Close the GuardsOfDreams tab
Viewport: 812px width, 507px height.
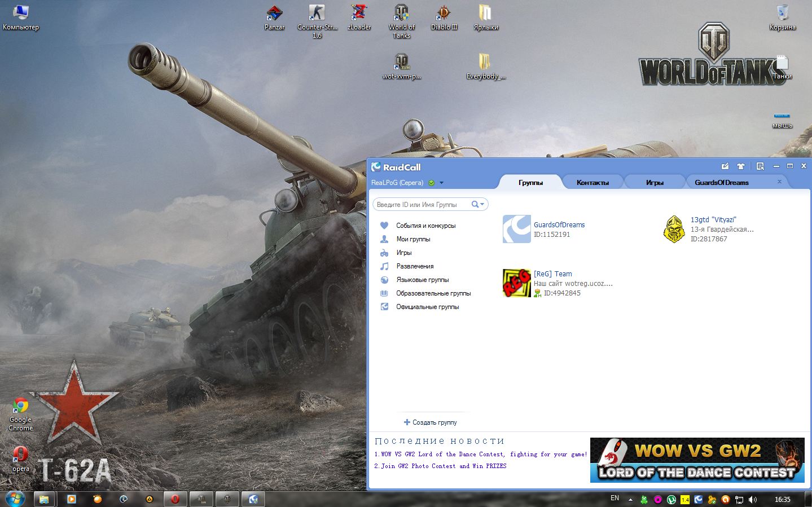pos(779,182)
